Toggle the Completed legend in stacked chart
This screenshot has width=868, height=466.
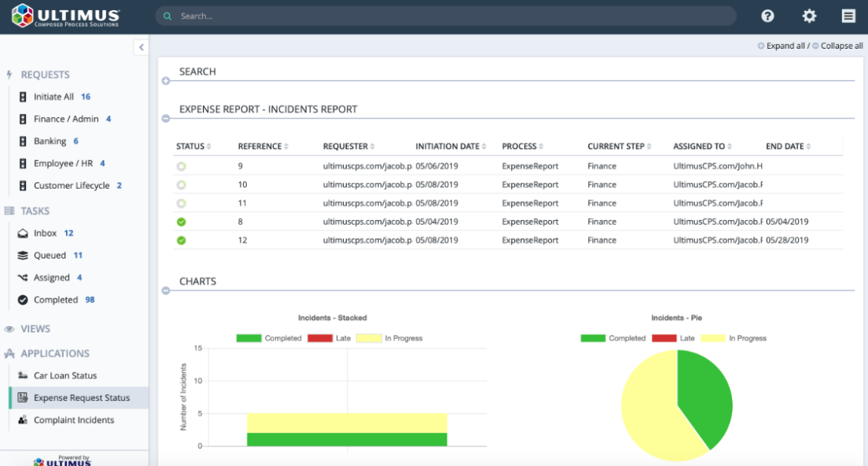268,339
